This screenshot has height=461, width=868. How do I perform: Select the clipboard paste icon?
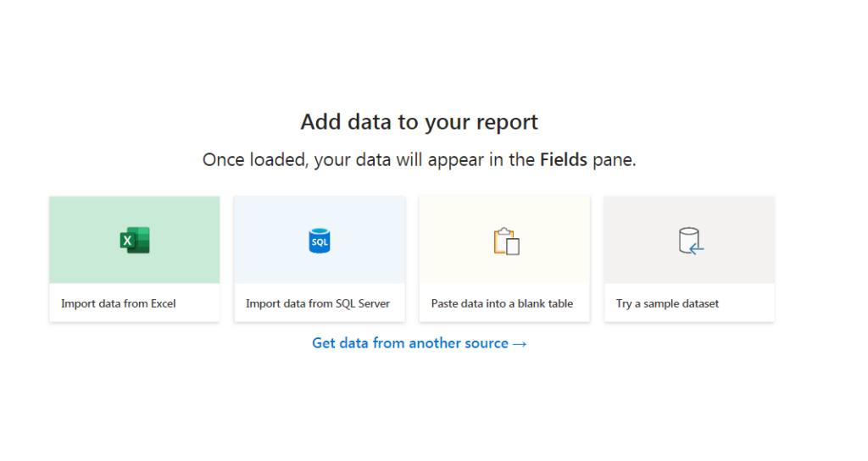507,242
